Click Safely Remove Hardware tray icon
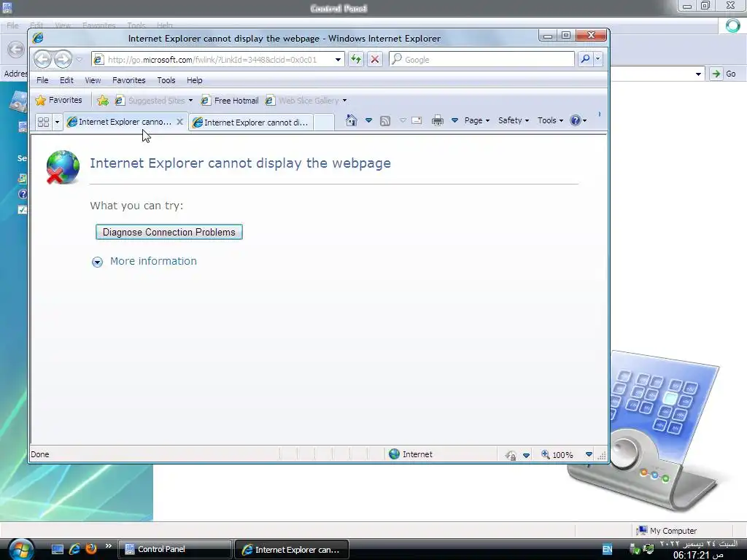 click(635, 550)
